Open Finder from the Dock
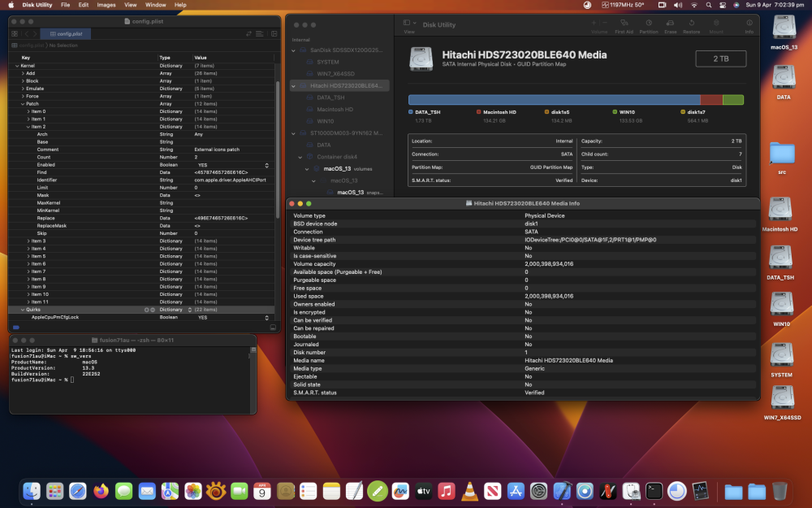The width and height of the screenshot is (812, 508). (x=32, y=490)
